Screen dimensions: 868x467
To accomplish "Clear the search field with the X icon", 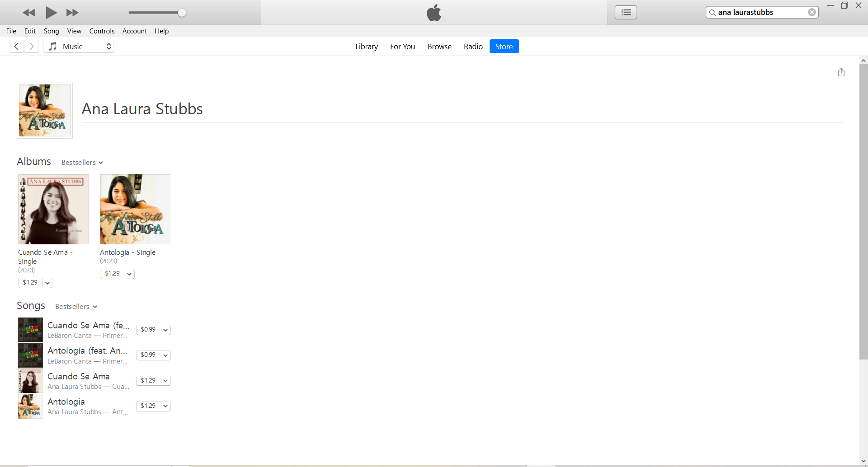I will [812, 13].
